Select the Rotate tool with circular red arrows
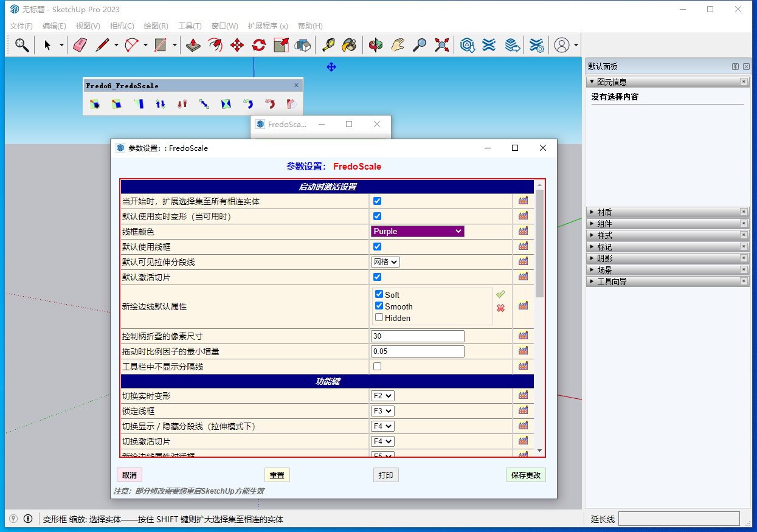 tap(259, 45)
